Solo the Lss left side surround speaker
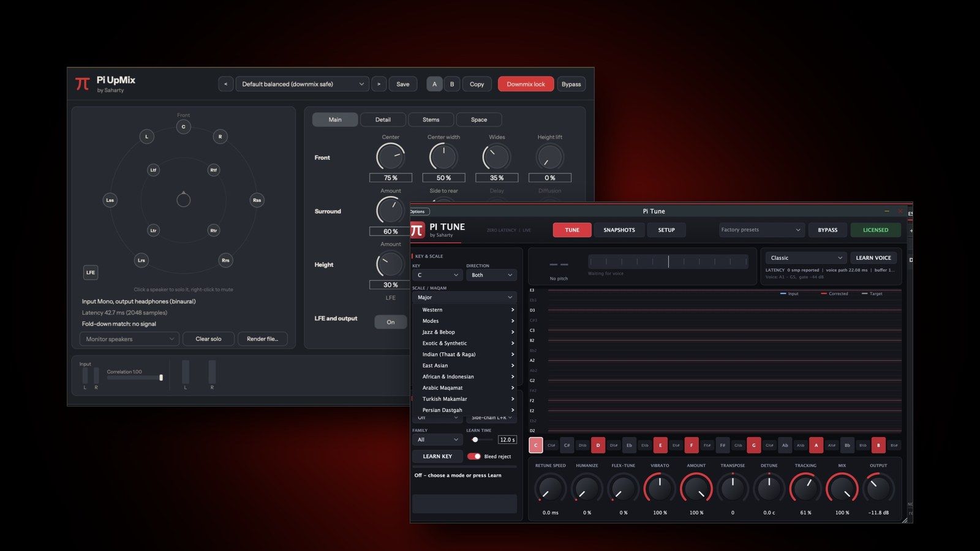Screen dimensions: 980x551 pos(110,200)
